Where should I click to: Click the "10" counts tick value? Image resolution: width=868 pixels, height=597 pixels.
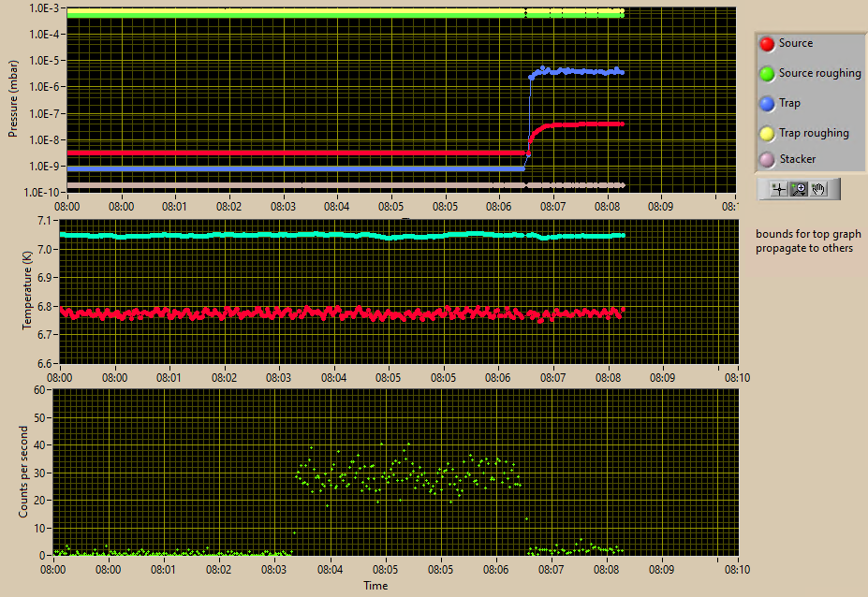click(x=39, y=529)
